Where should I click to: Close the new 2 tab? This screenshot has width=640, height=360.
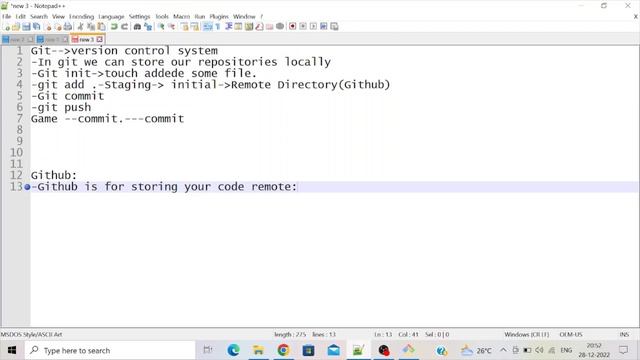[x=30, y=40]
